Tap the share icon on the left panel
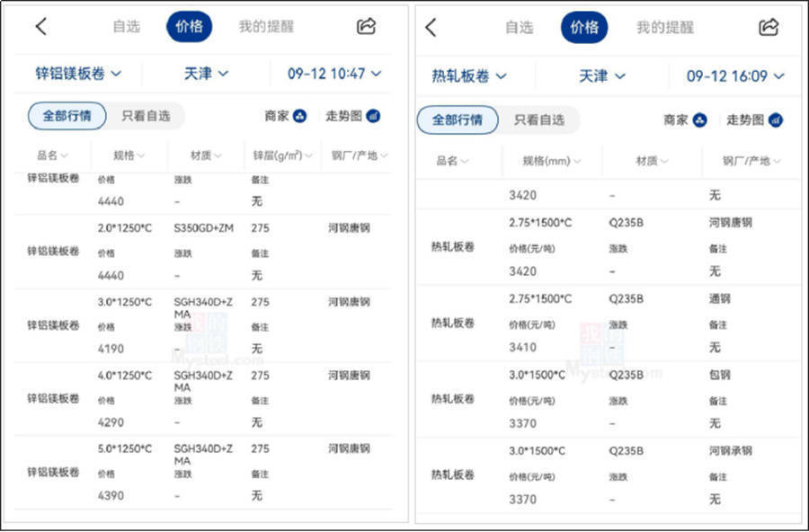This screenshot has height=532, width=809. tap(365, 27)
